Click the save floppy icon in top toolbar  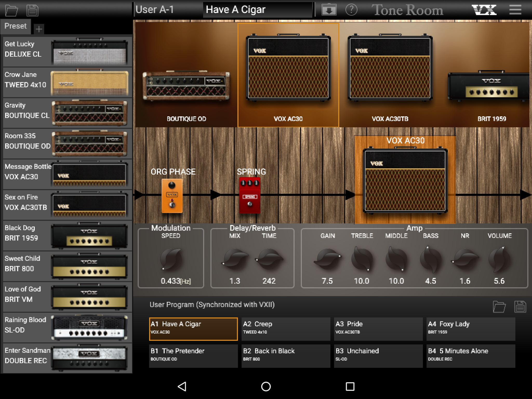coord(32,10)
